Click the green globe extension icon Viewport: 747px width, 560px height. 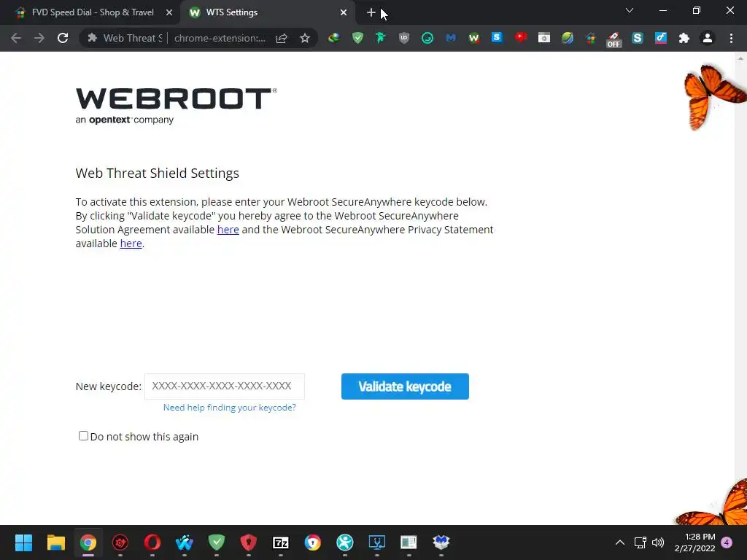coord(567,38)
